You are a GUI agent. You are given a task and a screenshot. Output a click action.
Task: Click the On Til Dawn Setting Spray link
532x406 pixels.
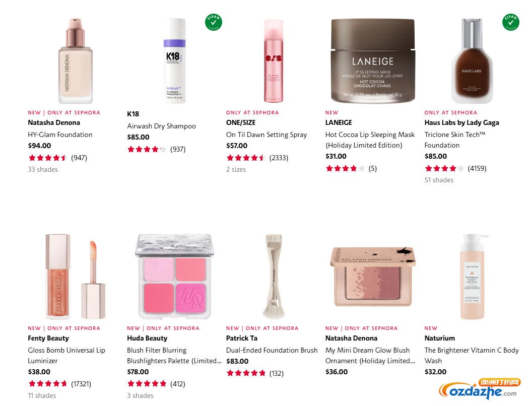click(267, 134)
